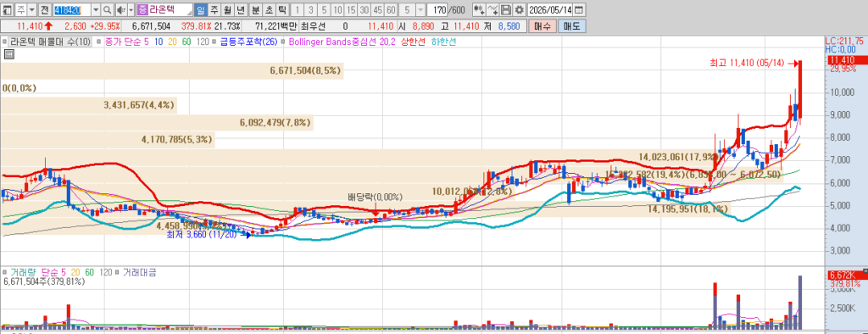The height and width of the screenshot is (334, 868).
Task: Click the 배당락(0,00%) chart marker
Action: tap(375, 198)
